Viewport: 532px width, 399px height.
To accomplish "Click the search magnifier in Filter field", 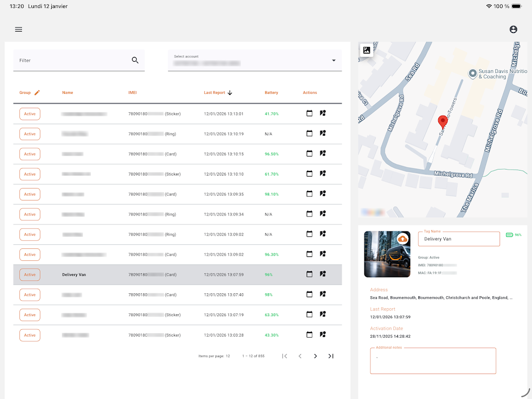I will pos(135,60).
